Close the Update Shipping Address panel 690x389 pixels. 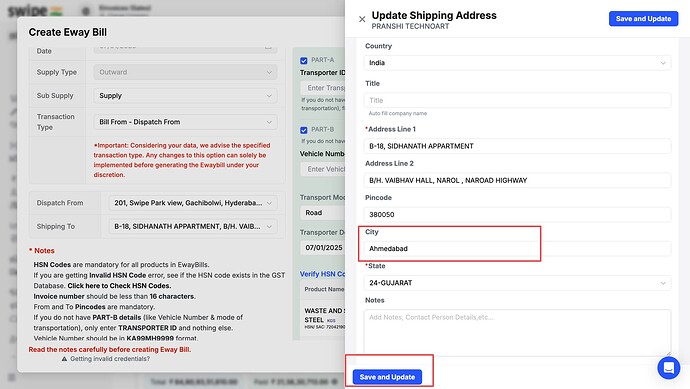click(x=362, y=19)
